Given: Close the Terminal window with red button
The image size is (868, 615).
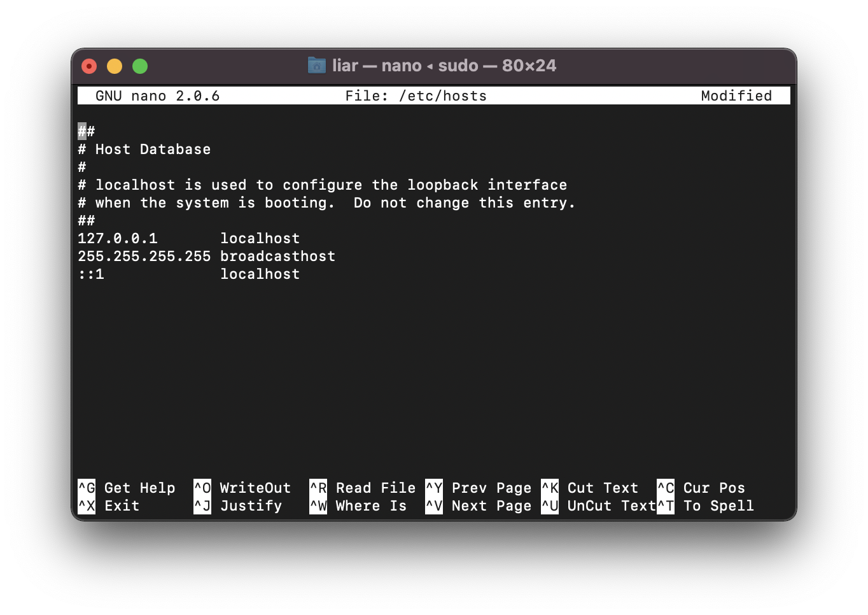Looking at the screenshot, I should click(89, 66).
